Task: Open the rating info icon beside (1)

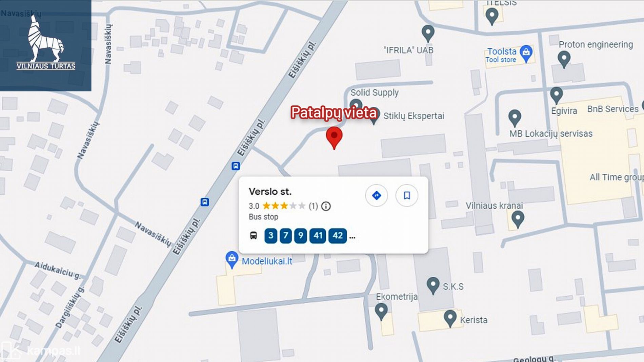Action: [326, 206]
